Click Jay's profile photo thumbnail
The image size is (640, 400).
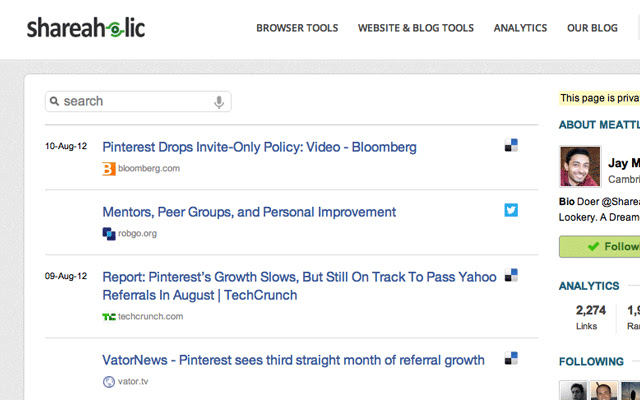[x=579, y=166]
